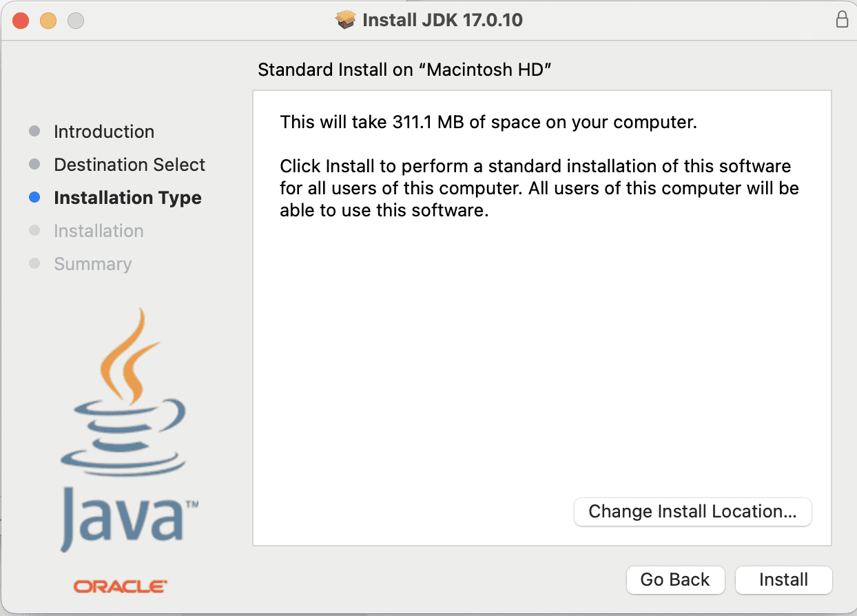The width and height of the screenshot is (857, 616).
Task: Select the Introduction step in the sidebar
Action: [x=103, y=131]
